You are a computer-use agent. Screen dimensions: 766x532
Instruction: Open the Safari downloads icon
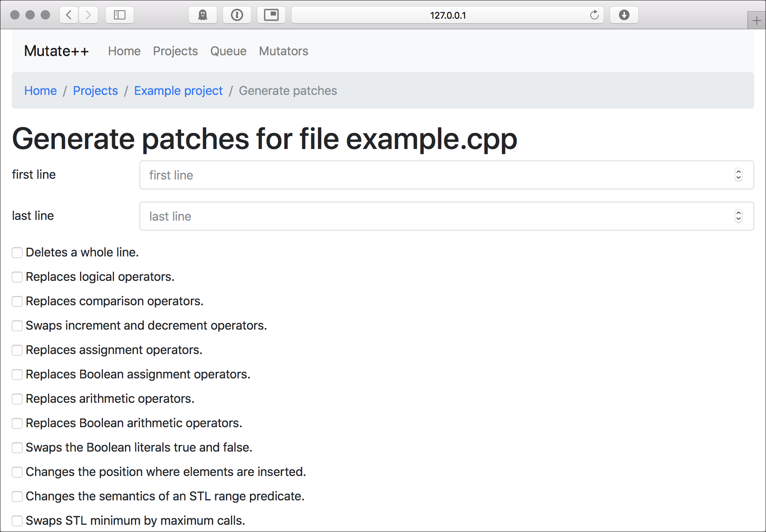point(624,15)
